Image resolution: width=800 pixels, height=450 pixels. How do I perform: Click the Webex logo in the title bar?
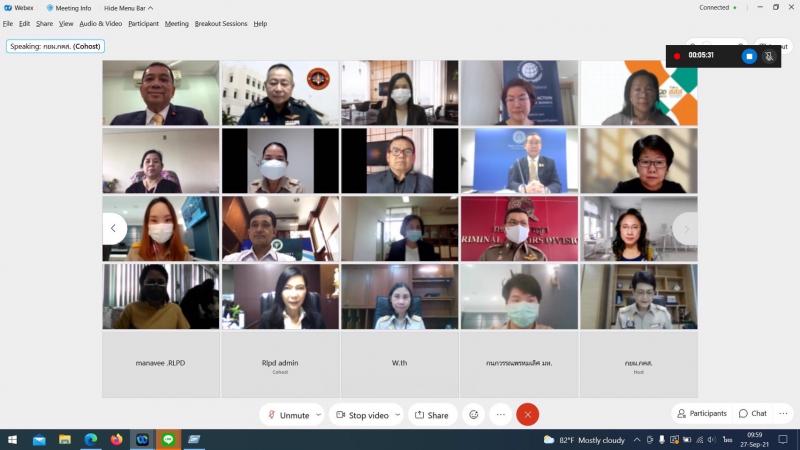8,8
